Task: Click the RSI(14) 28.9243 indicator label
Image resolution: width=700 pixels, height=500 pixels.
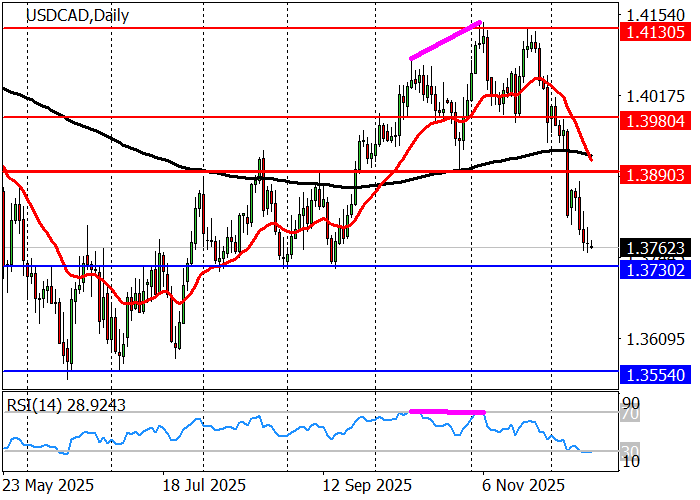Action: pyautogui.click(x=66, y=405)
